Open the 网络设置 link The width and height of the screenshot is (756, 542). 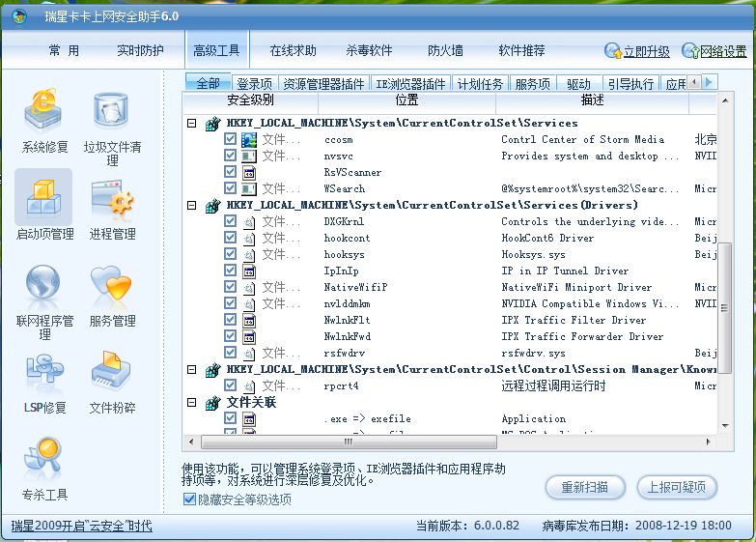click(x=723, y=51)
